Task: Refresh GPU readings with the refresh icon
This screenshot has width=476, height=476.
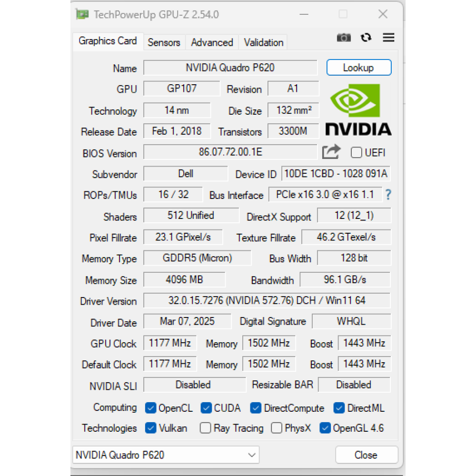Action: coord(366,38)
